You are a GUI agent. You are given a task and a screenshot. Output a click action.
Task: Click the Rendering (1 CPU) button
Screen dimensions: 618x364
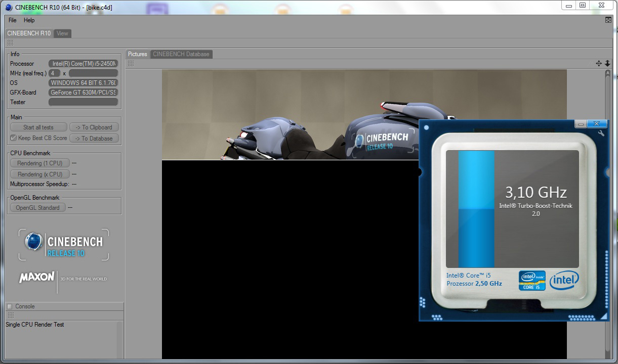pos(39,163)
